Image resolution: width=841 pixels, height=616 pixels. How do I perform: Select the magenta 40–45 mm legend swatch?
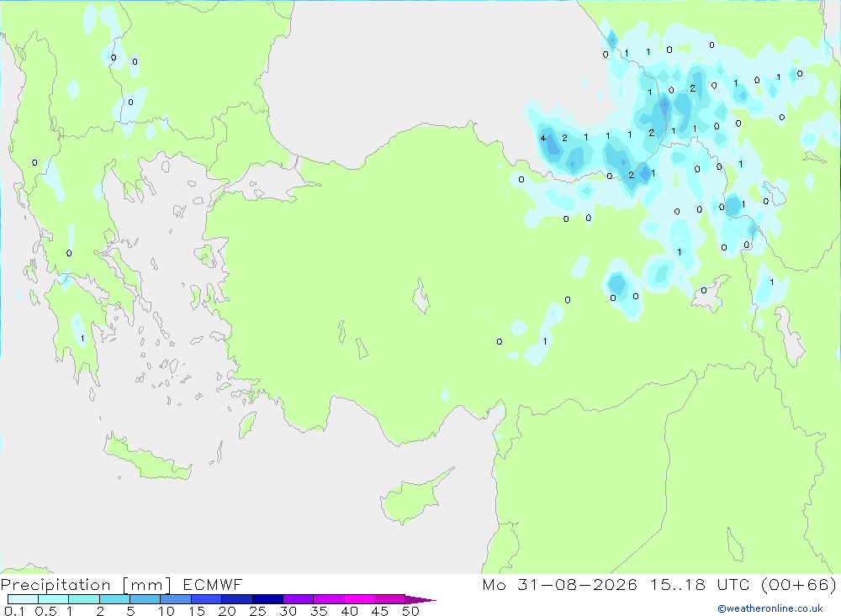click(359, 599)
